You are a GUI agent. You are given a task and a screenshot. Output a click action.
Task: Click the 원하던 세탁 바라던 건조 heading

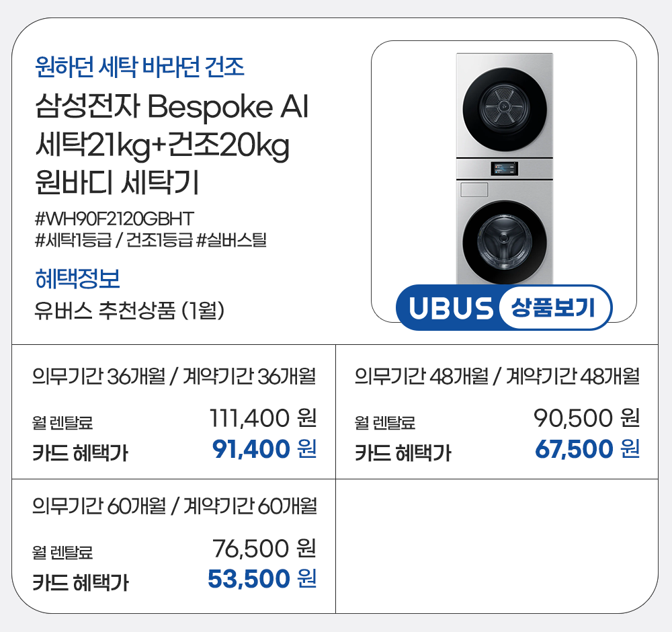[138, 67]
